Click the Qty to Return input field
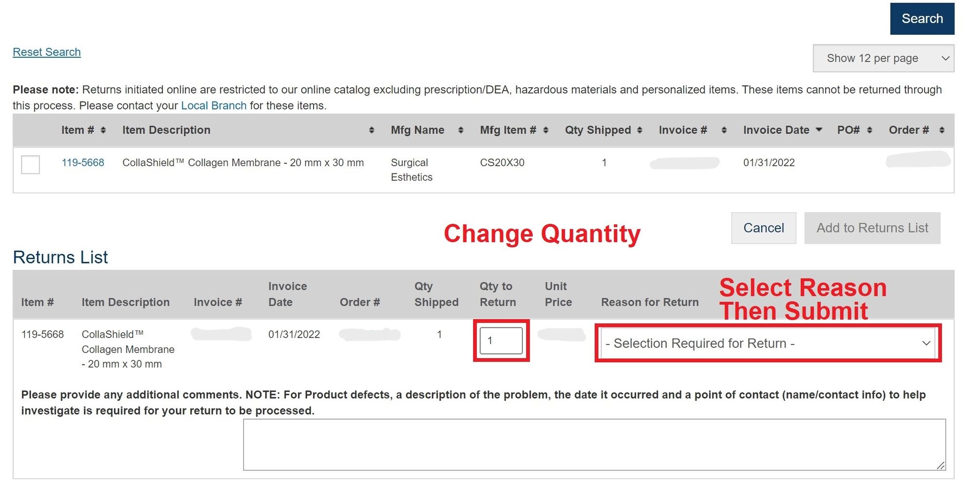 click(x=501, y=341)
